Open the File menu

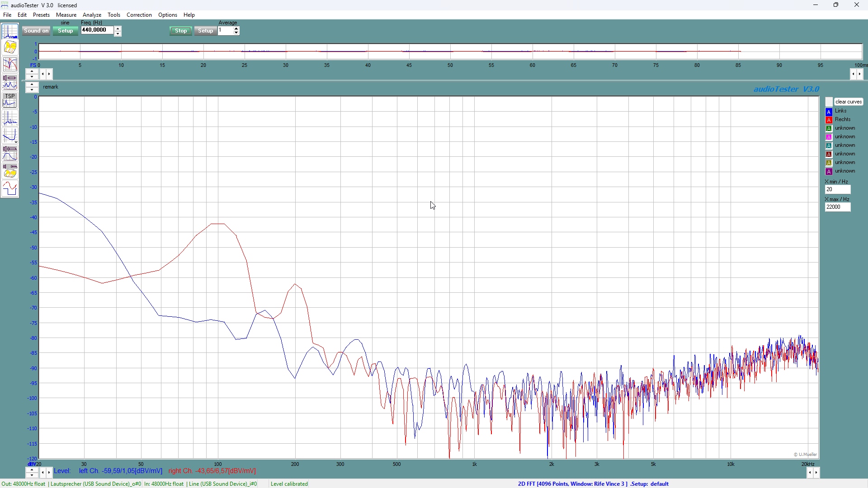coord(7,15)
